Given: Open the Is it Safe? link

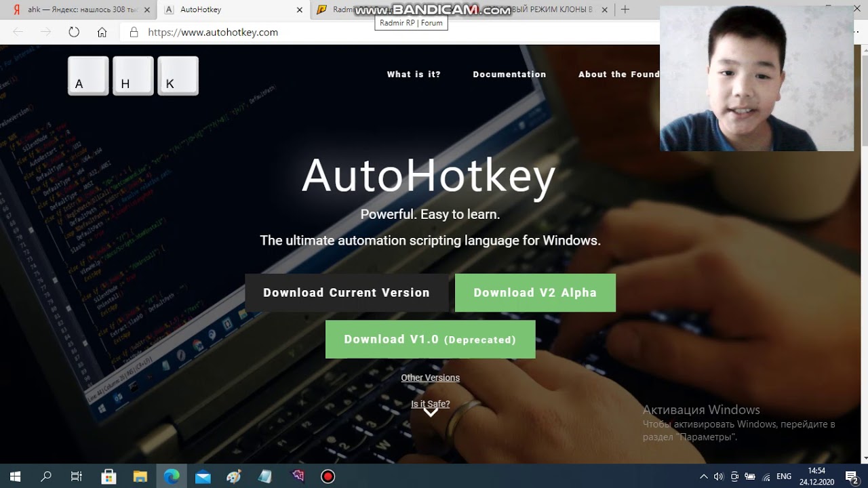Looking at the screenshot, I should 430,404.
